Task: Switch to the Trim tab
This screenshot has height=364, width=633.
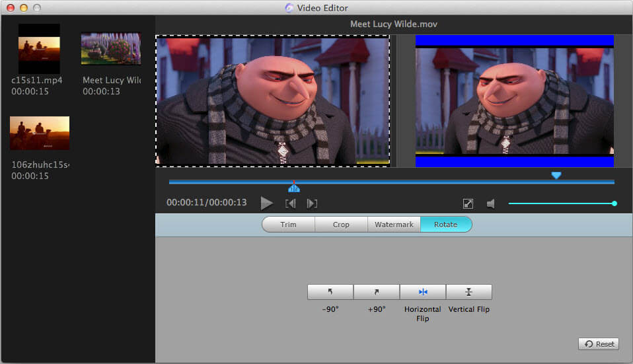Action: (288, 225)
